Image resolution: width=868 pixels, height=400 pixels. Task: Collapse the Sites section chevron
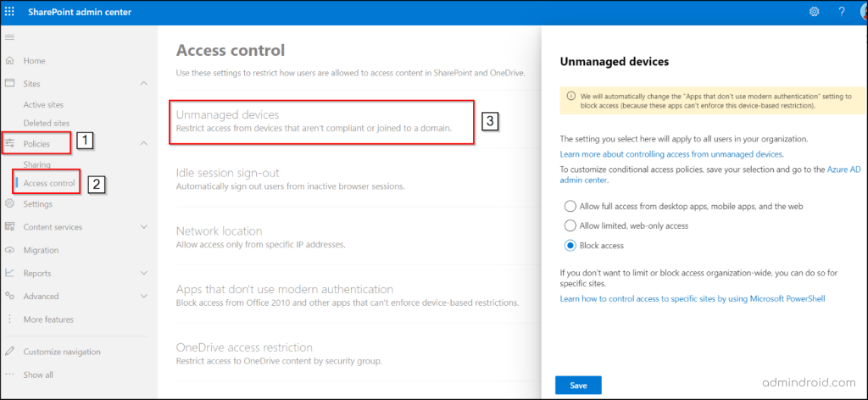[143, 84]
